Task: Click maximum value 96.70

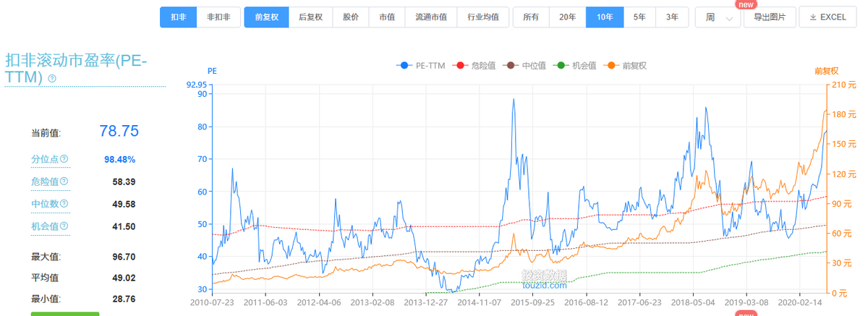Action: point(124,256)
